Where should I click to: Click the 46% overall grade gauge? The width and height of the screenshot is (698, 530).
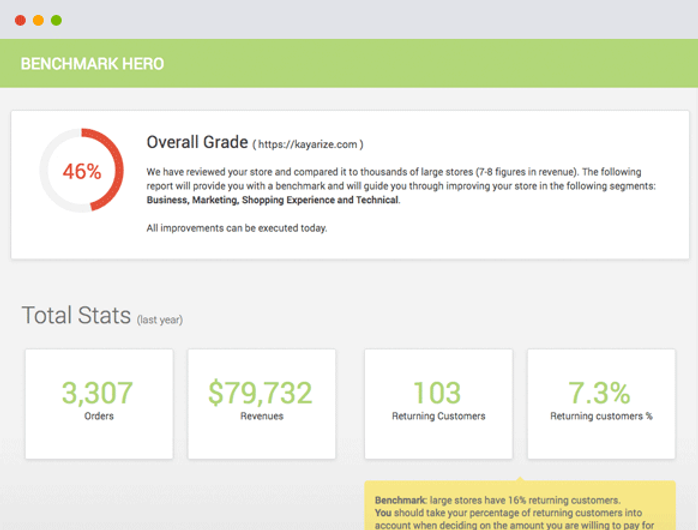[81, 170]
